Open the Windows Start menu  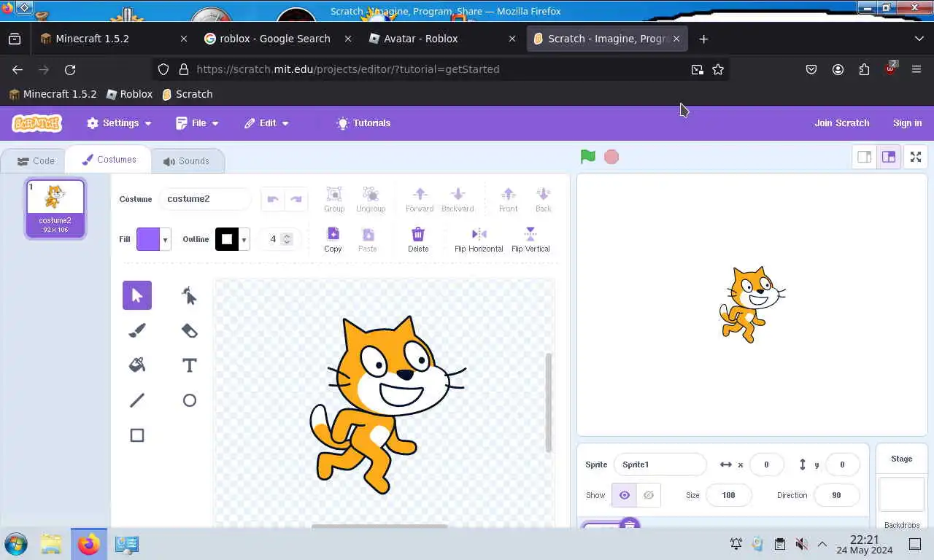(x=15, y=544)
